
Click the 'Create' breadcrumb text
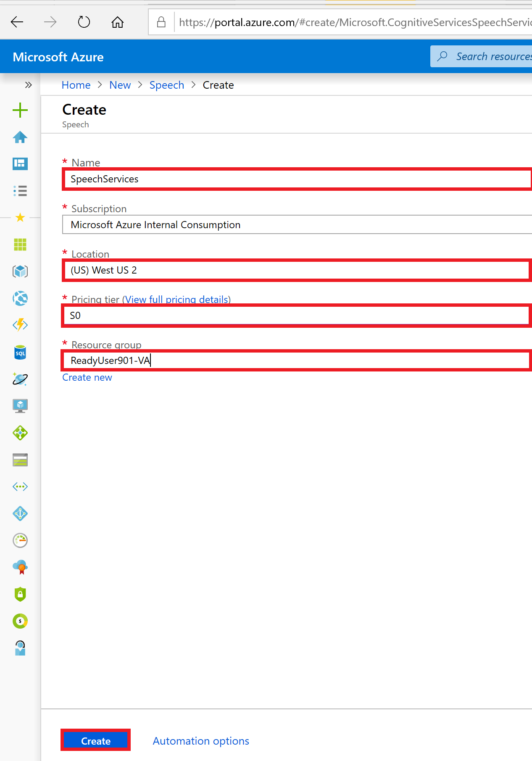[219, 85]
